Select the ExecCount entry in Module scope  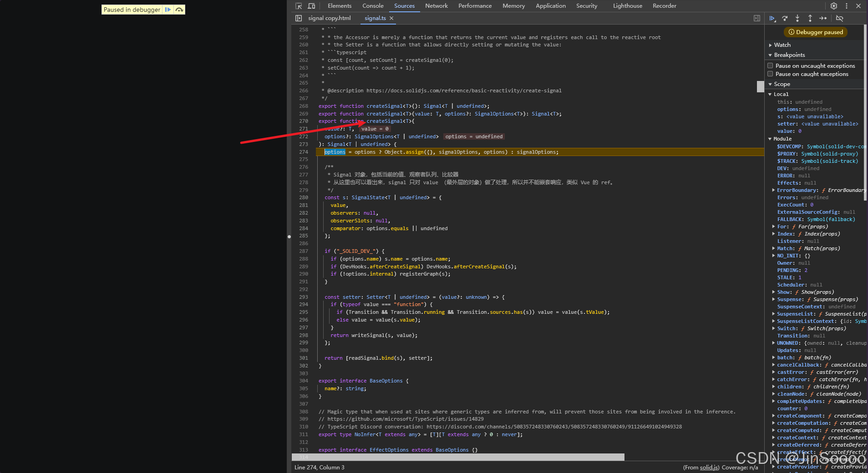[795, 205]
